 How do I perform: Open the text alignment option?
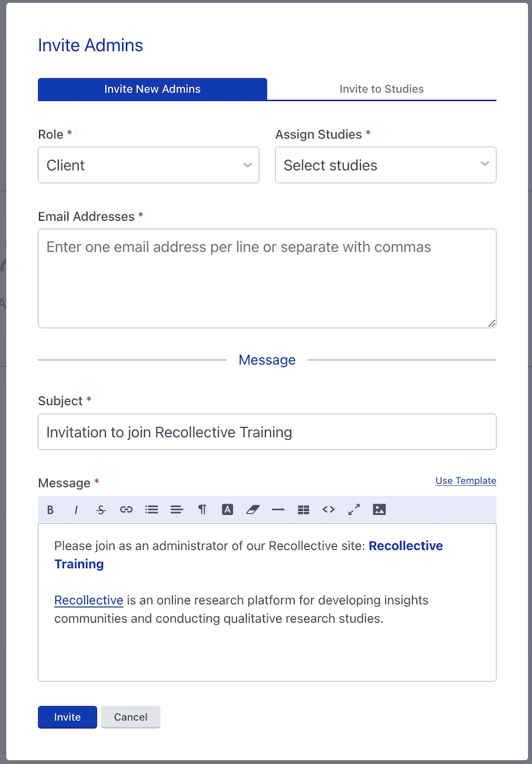[177, 510]
